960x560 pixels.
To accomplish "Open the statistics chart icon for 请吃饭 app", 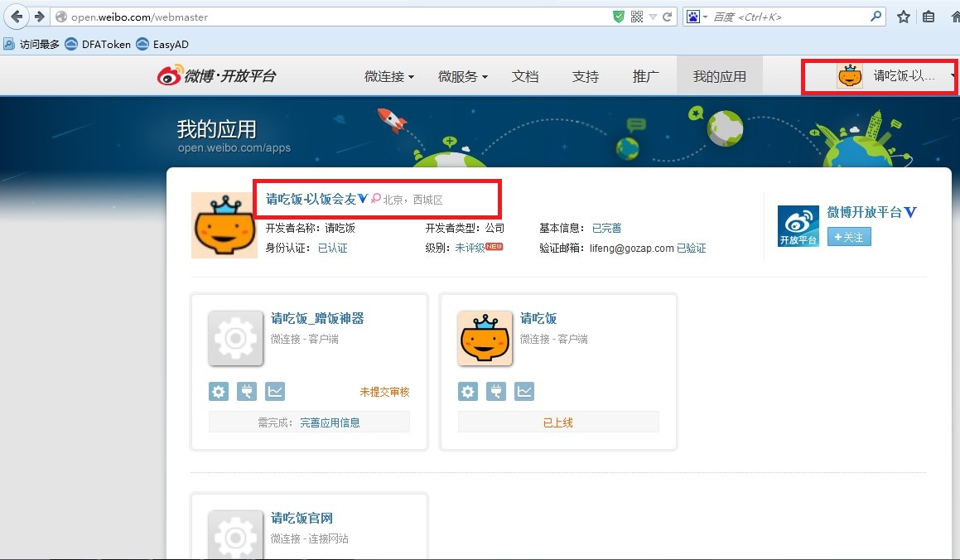I will (x=524, y=391).
